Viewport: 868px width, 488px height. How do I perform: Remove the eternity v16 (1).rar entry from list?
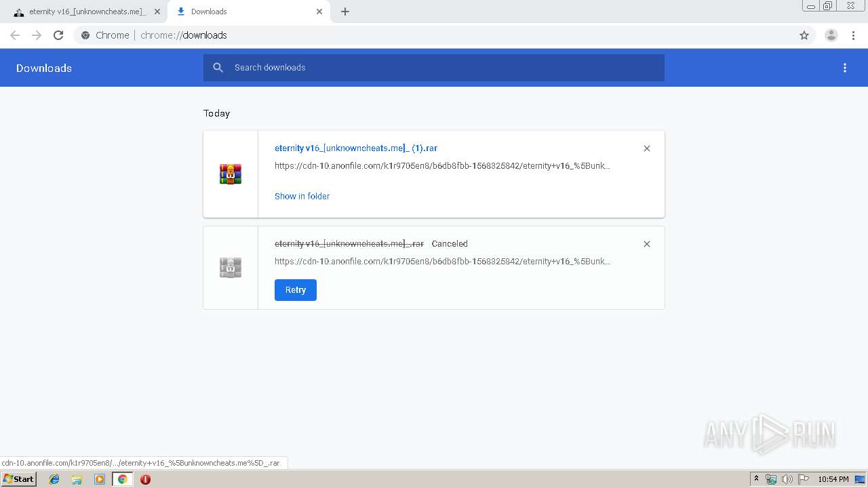(x=647, y=148)
